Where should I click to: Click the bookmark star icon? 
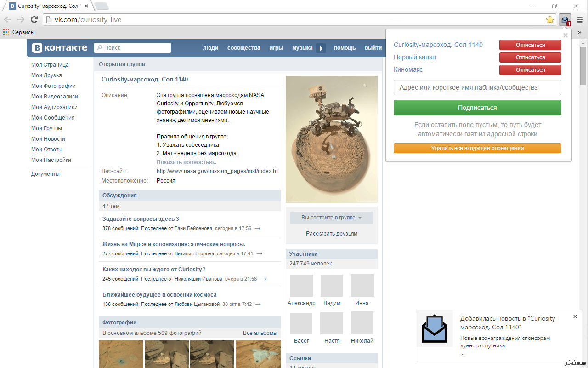(x=549, y=19)
